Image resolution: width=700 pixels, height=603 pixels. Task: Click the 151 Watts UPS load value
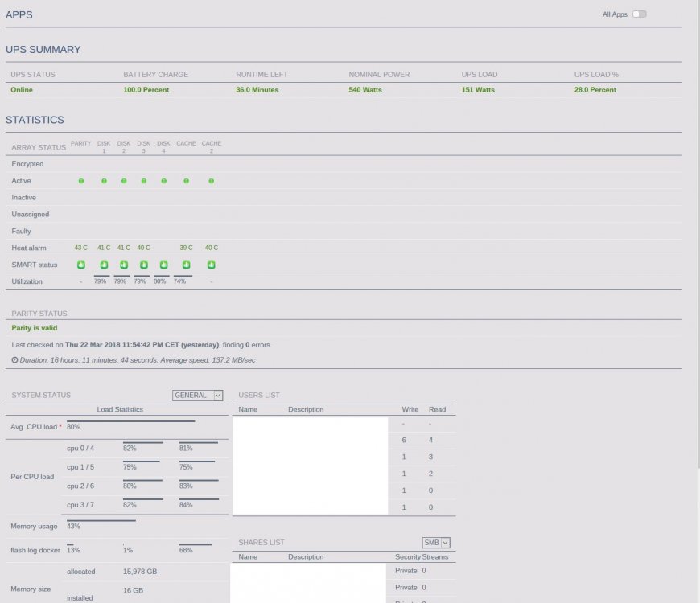(478, 90)
